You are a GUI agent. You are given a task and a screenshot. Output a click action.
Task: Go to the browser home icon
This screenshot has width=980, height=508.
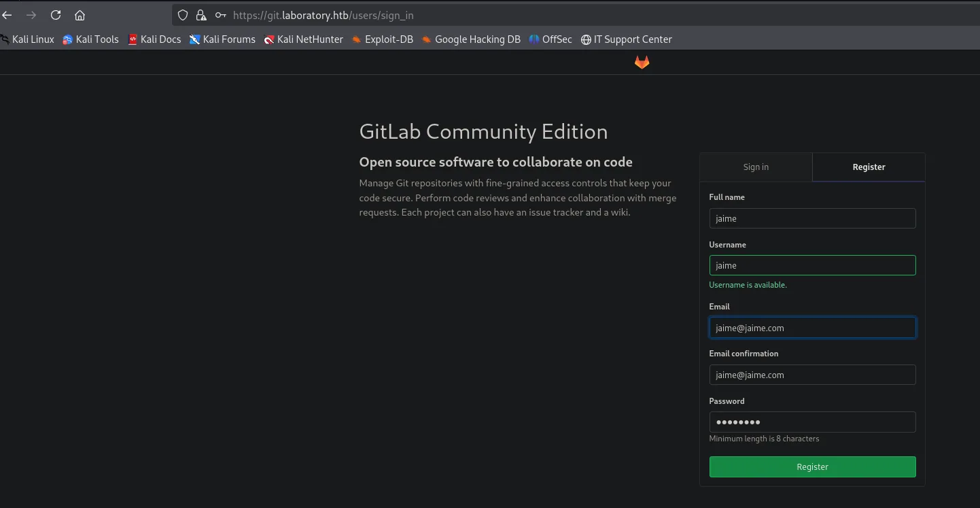[80, 15]
